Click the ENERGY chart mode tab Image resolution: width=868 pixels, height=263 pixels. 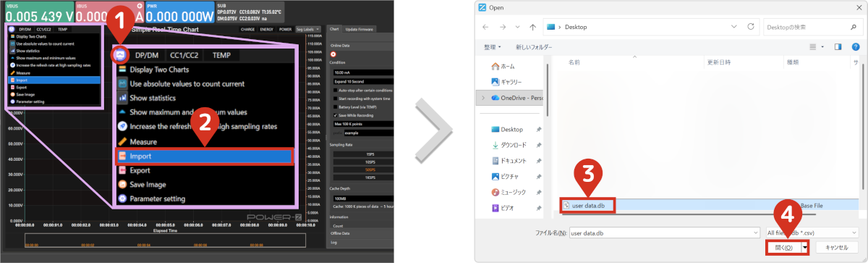(267, 30)
